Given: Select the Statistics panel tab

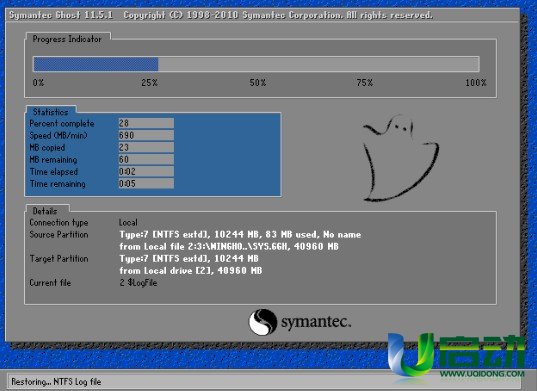Looking at the screenshot, I should 50,112.
